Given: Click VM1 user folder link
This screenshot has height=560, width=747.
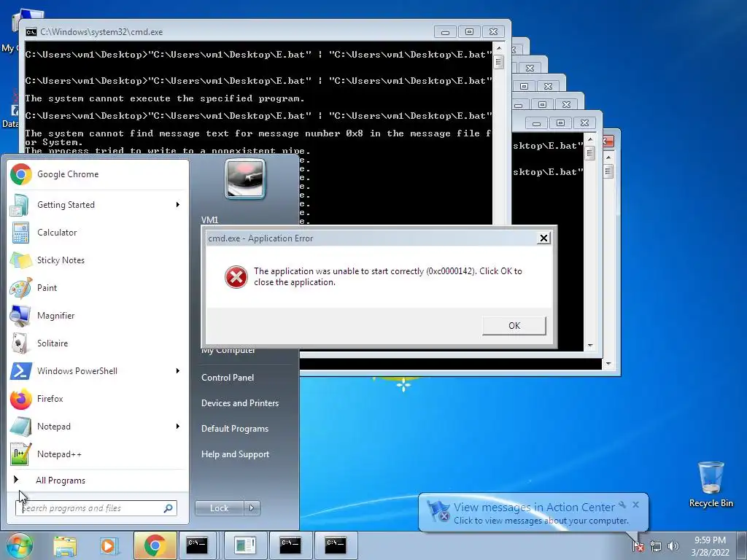Looking at the screenshot, I should [x=209, y=220].
